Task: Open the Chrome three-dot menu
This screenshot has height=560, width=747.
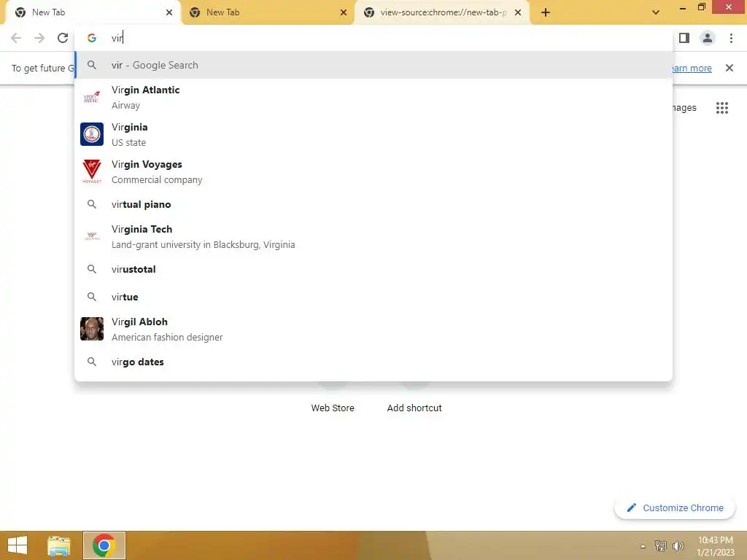Action: point(731,38)
